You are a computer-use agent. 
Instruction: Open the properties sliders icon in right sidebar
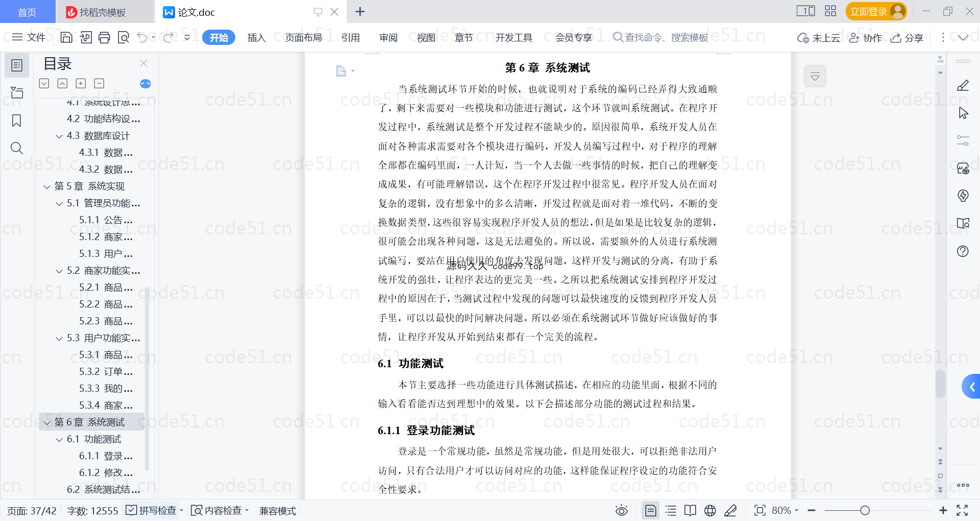(963, 140)
